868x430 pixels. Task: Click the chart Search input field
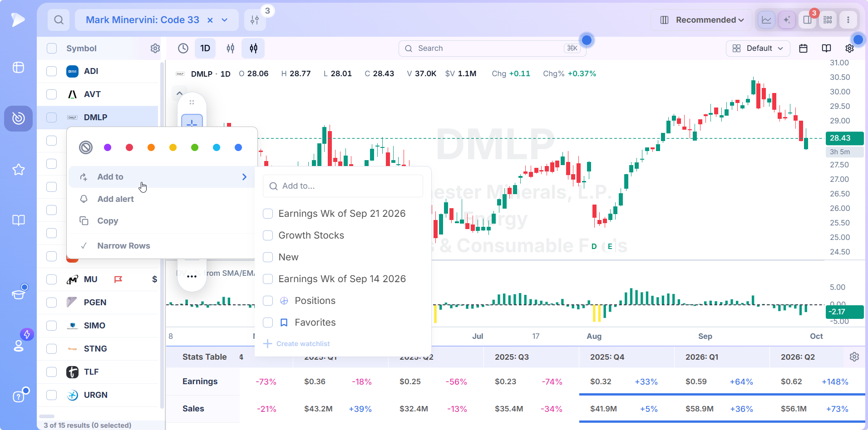tap(492, 49)
